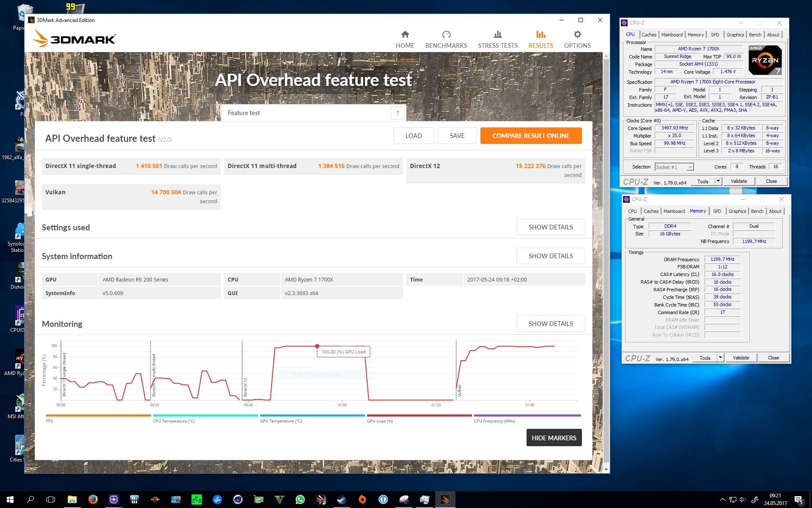
Task: Click the GPU Load red legend bar
Action: coord(419,416)
